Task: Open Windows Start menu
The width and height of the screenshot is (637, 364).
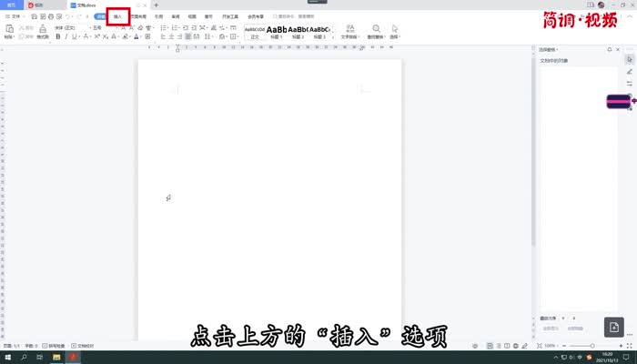Action: click(x=7, y=358)
